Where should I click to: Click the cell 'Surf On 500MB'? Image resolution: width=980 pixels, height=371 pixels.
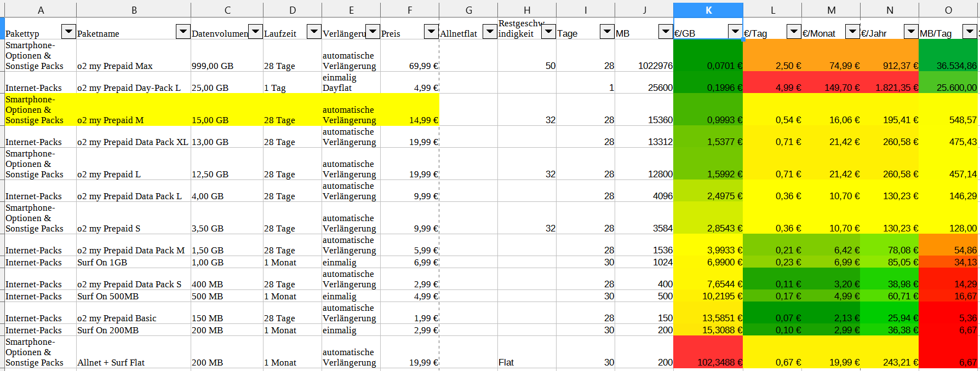pos(134,296)
